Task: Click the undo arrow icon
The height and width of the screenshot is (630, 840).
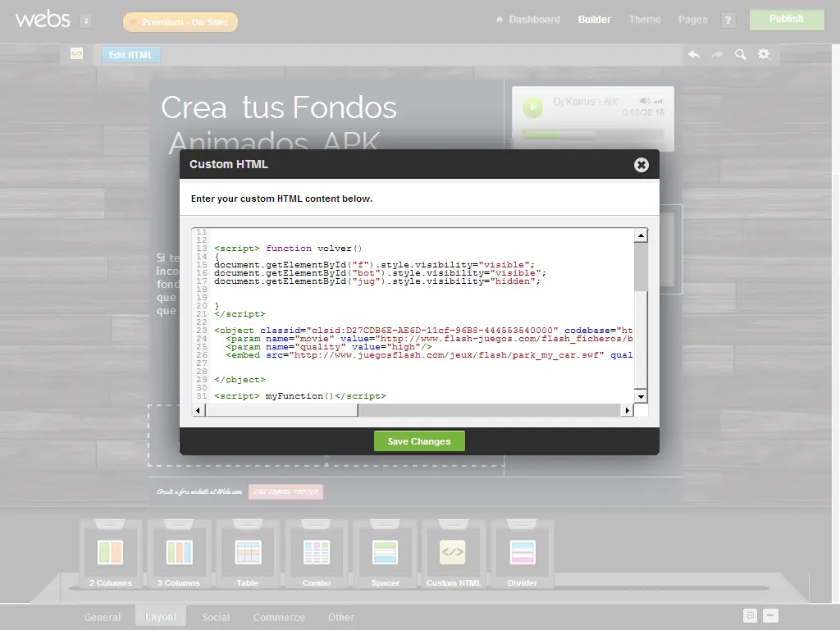Action: click(x=694, y=54)
